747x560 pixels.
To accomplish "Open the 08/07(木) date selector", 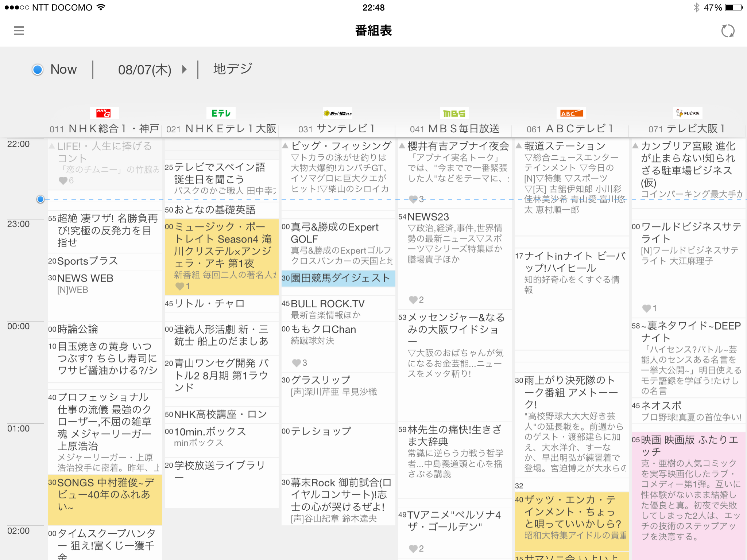I will [x=145, y=70].
